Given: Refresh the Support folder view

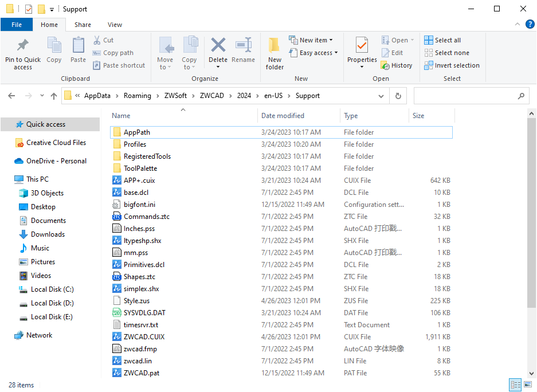Looking at the screenshot, I should click(x=398, y=96).
